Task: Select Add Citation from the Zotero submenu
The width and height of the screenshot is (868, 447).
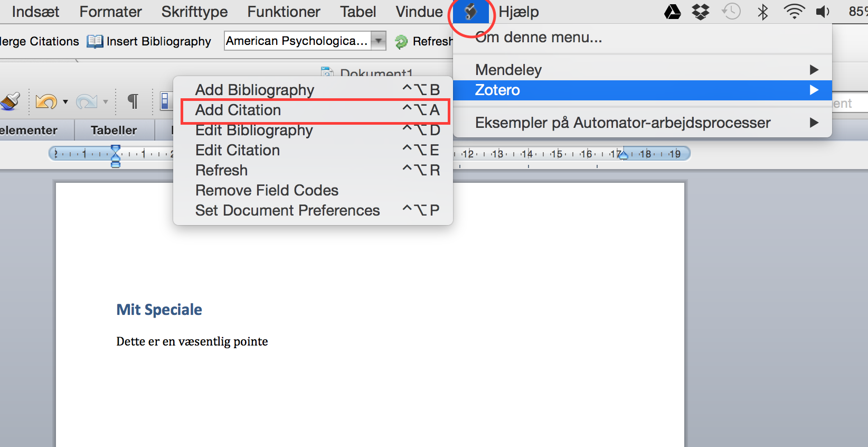Action: [238, 110]
